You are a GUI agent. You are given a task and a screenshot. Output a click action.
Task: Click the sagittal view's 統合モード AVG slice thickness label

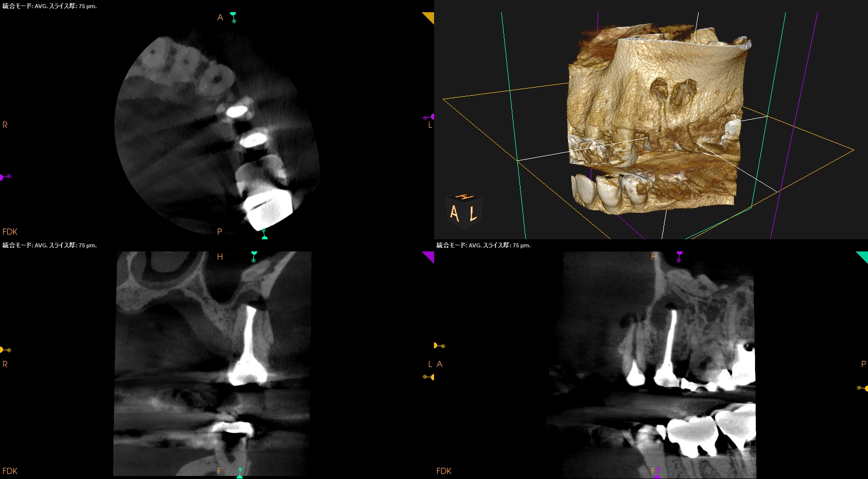point(483,245)
